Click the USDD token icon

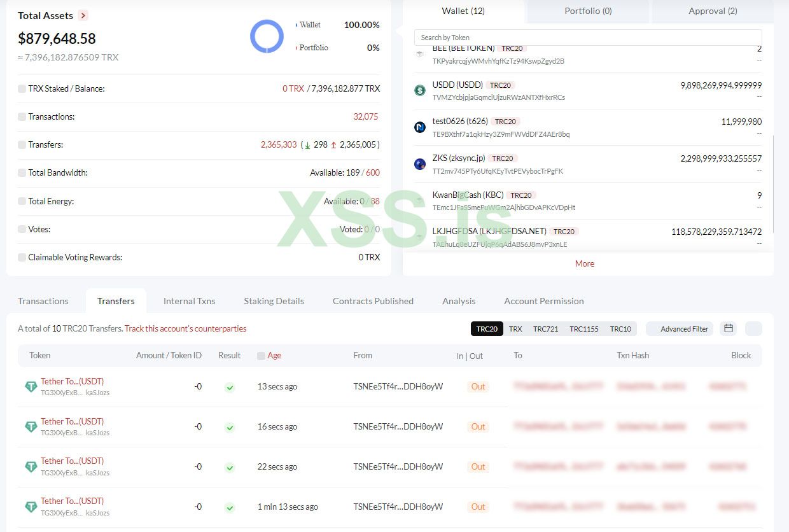point(420,90)
